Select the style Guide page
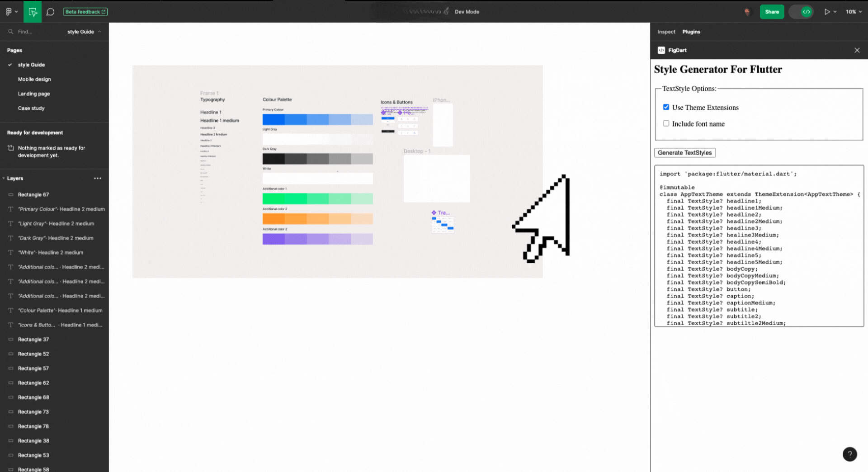The height and width of the screenshot is (472, 868). coord(31,65)
